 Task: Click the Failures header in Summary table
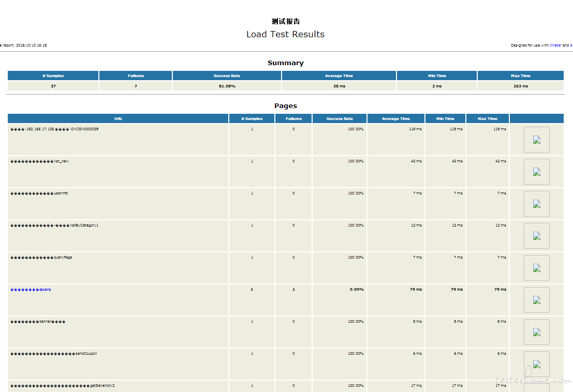point(136,76)
